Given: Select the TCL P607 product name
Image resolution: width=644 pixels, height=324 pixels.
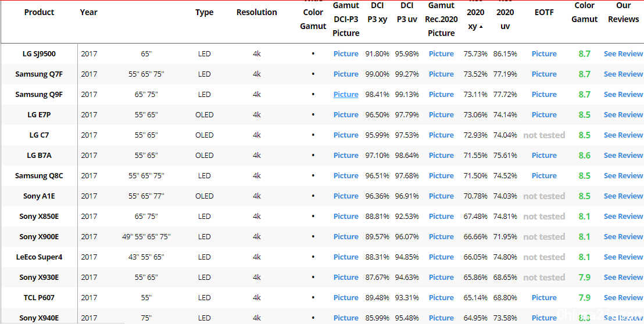Looking at the screenshot, I should point(39,298).
